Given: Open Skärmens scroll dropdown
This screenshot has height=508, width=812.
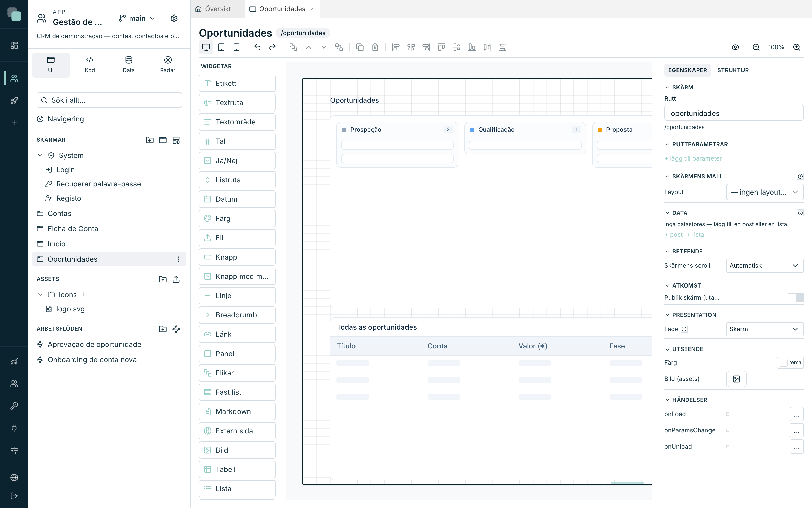Looking at the screenshot, I should 765,266.
